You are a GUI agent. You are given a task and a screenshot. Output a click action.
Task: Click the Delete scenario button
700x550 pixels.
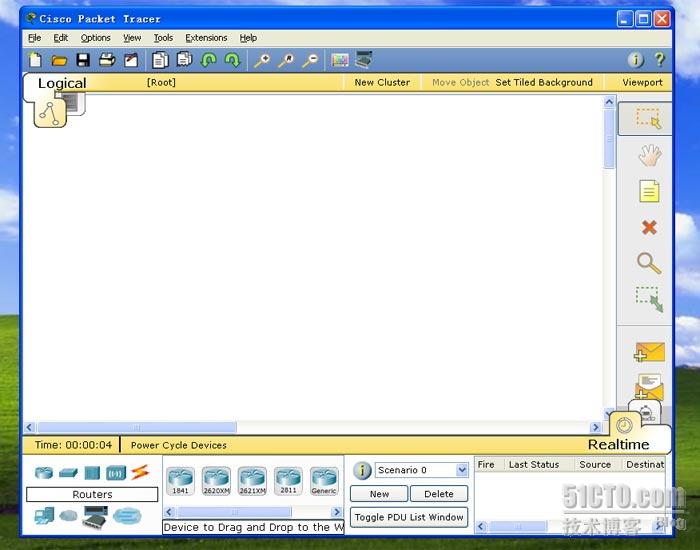(439, 494)
